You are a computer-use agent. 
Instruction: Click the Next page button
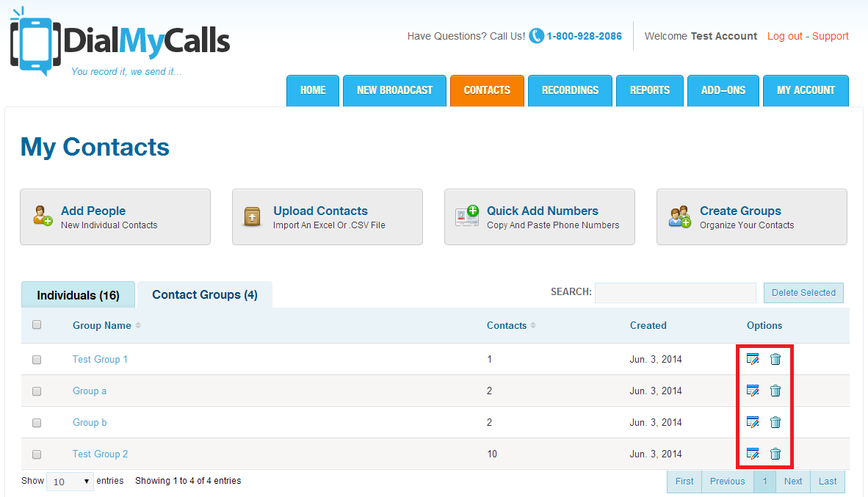(793, 482)
